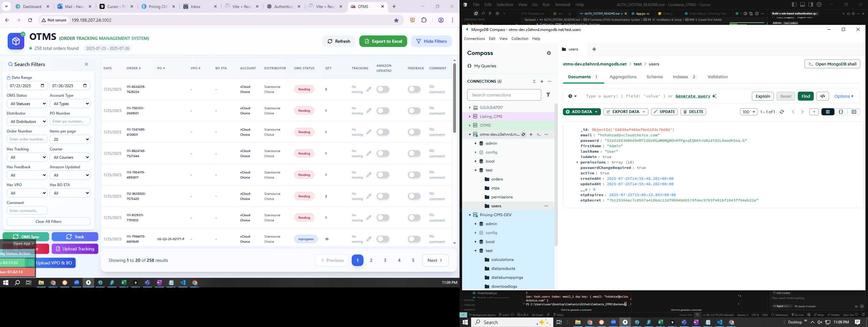Switch to JSON view with curly braces icon
This screenshot has width=868, height=327.
841,112
